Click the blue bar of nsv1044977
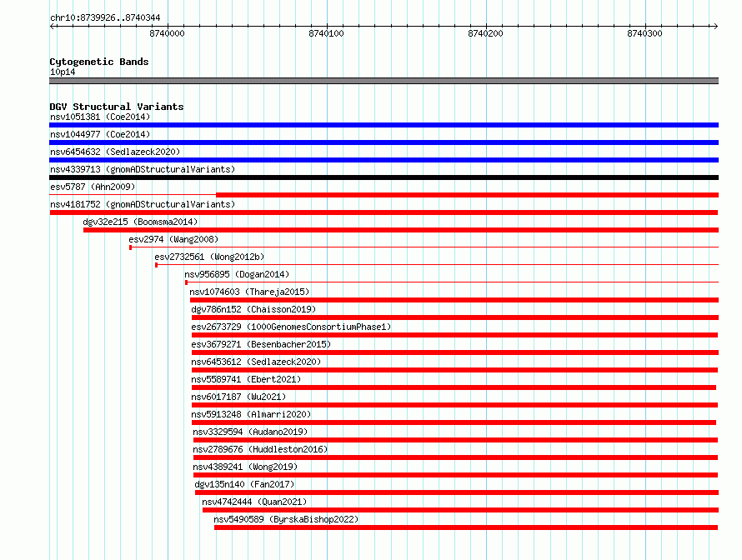 384,142
